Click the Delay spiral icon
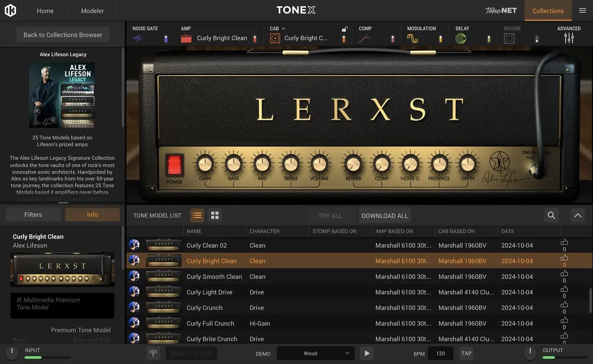Viewport: 593px width, 364px height. pos(461,38)
